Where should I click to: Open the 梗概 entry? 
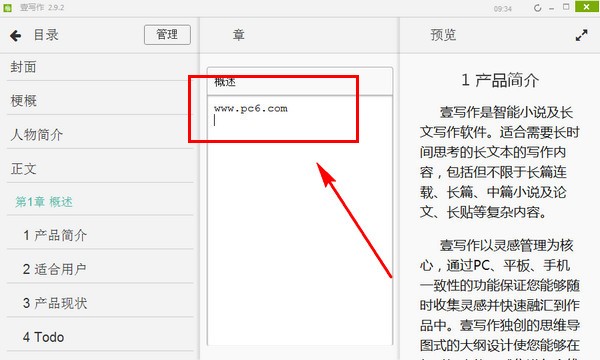[100, 101]
